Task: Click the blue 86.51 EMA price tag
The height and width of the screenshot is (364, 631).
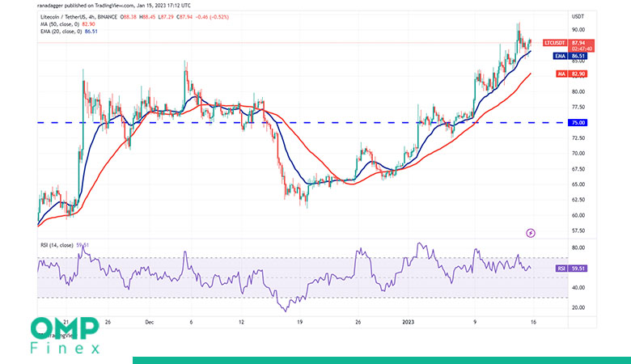Action: [x=578, y=57]
